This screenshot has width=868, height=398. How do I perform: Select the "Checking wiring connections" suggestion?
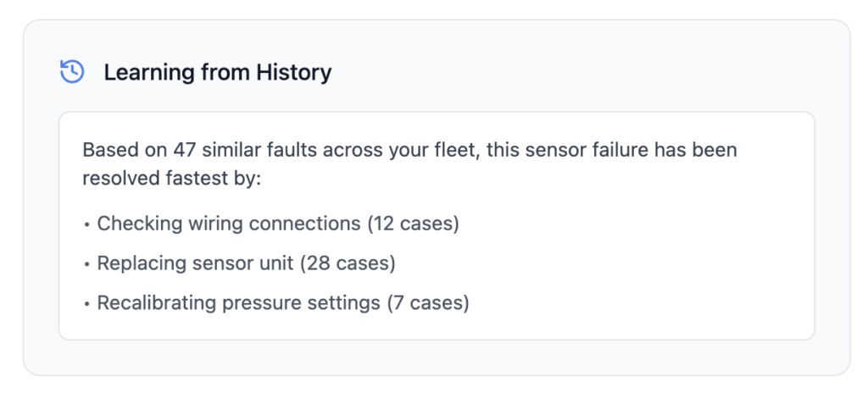(x=229, y=224)
